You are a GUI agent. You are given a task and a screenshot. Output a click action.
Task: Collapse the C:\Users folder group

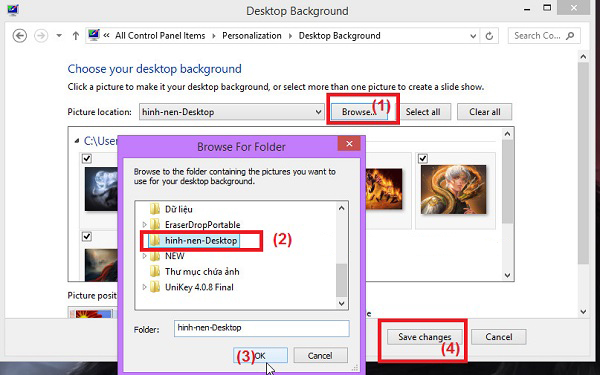(x=77, y=141)
